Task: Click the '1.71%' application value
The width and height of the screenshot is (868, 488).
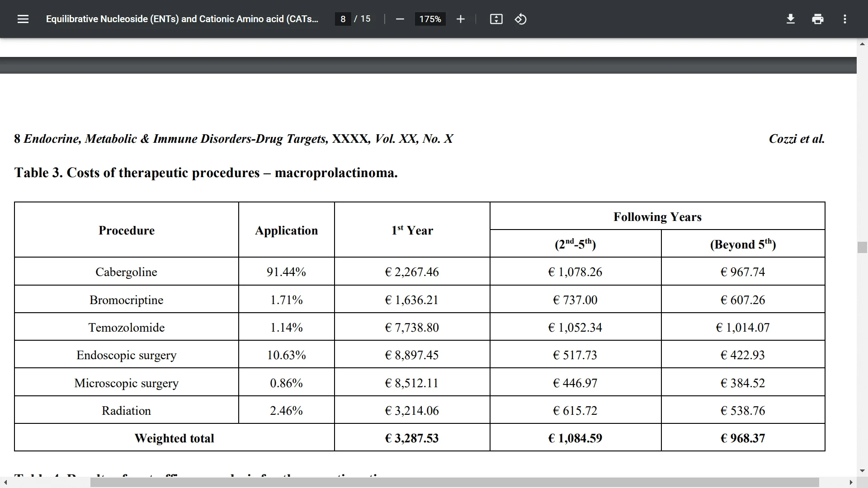Action: click(286, 300)
